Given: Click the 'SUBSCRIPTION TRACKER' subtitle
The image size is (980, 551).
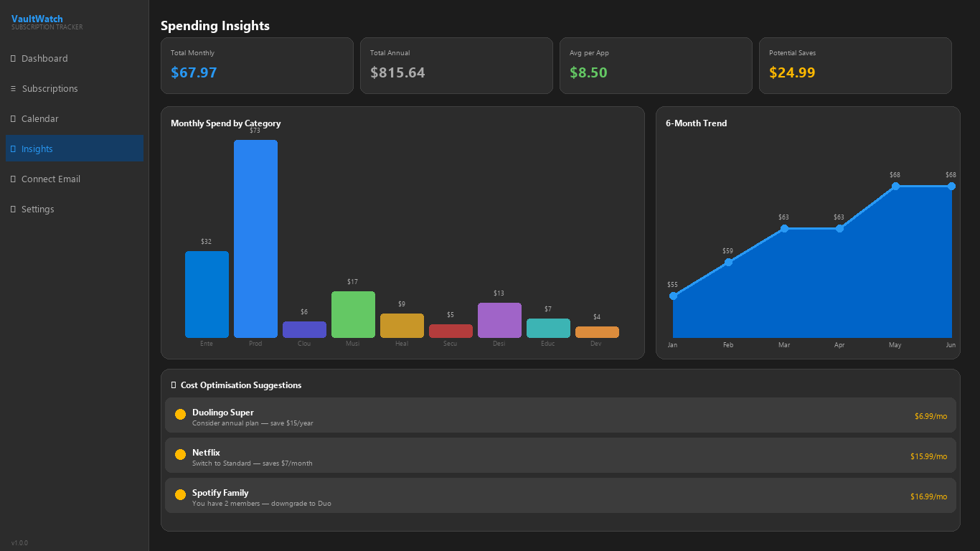Looking at the screenshot, I should pyautogui.click(x=47, y=27).
